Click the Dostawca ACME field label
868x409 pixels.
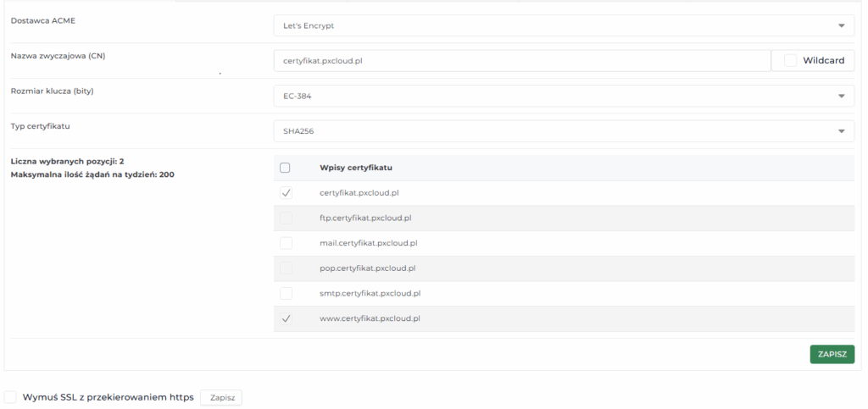[x=42, y=19]
